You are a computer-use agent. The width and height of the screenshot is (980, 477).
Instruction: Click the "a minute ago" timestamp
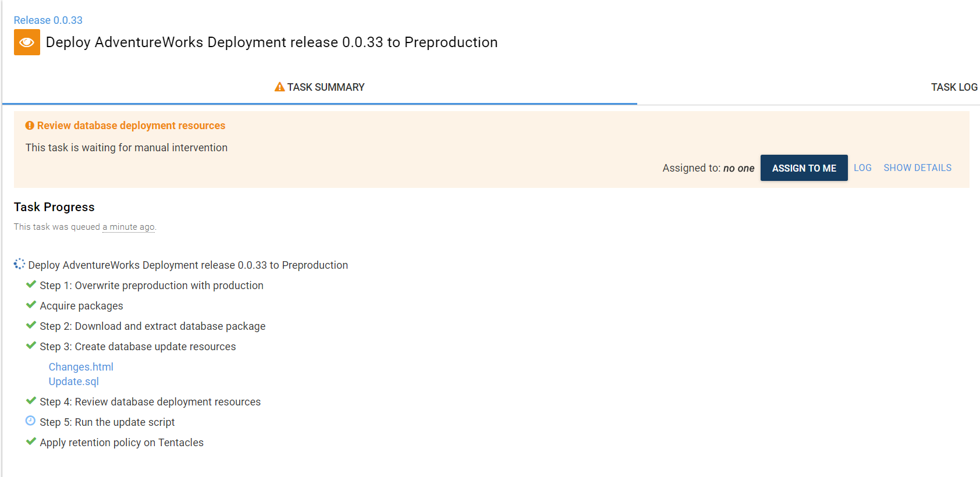pyautogui.click(x=129, y=227)
